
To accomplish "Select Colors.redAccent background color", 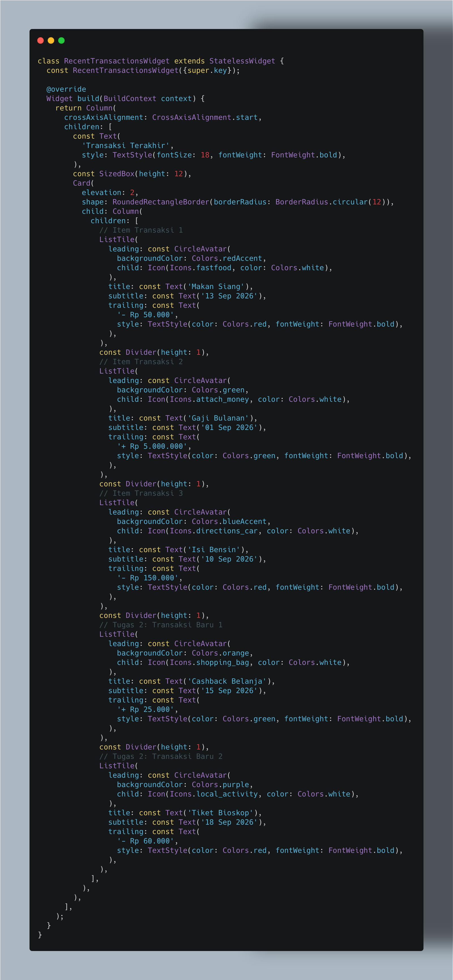I will point(227,258).
